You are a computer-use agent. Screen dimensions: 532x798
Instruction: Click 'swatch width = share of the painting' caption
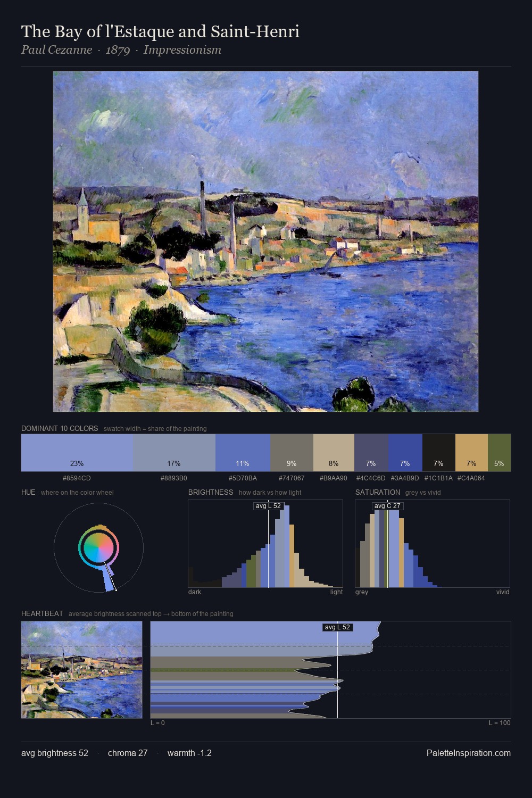(x=155, y=428)
